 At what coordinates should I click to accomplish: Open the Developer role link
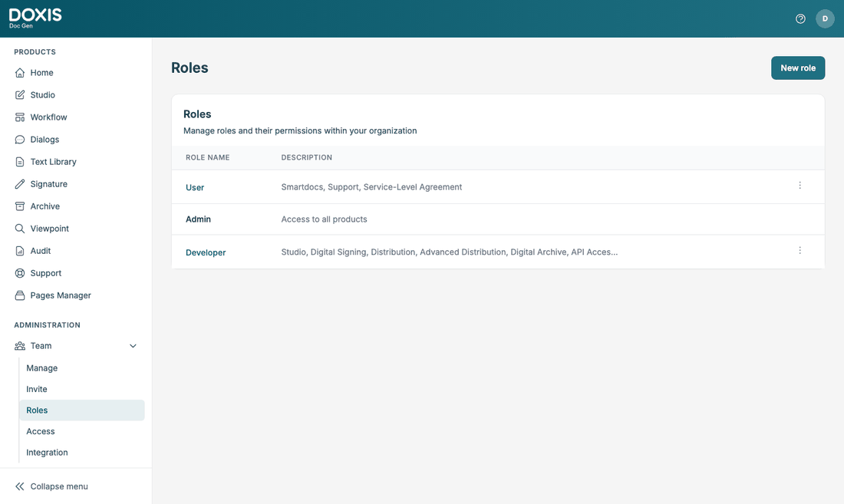(x=206, y=252)
